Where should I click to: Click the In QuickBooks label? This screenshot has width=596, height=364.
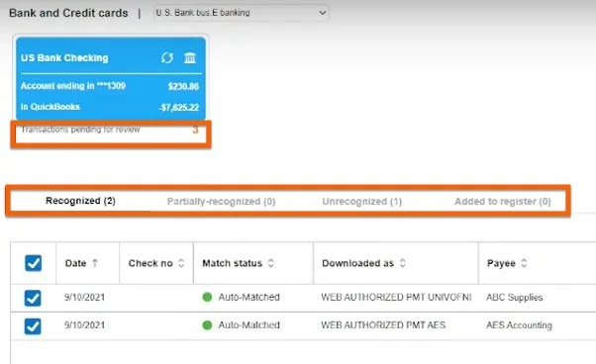coord(50,107)
